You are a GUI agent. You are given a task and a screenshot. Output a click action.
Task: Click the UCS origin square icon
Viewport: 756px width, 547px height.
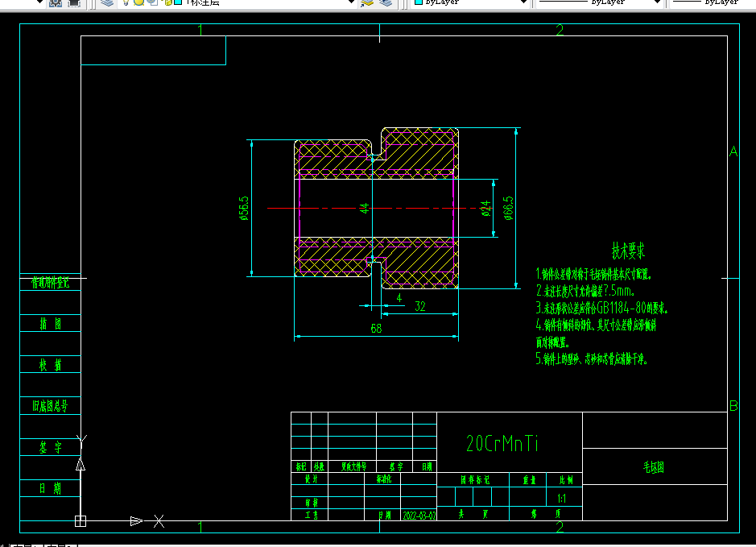click(81, 521)
